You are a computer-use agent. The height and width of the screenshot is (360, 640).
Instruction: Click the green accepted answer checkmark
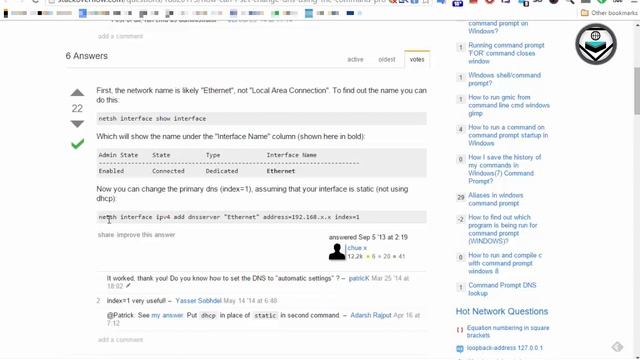(x=77, y=144)
